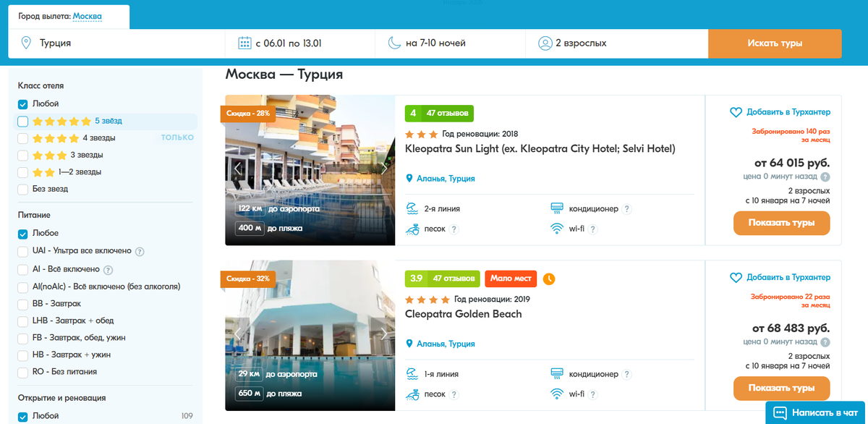Screen dimensions: 868x424
Task: Check HB - Завтрак + ужин option
Action: [x=23, y=355]
